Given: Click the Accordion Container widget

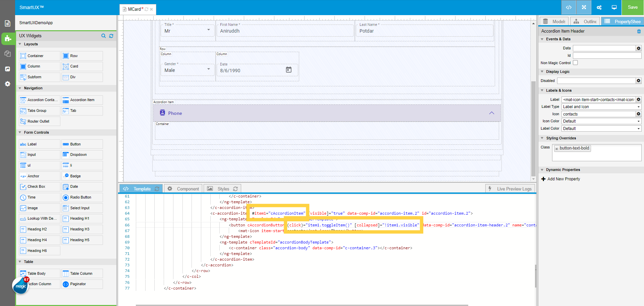Looking at the screenshot, I should [39, 100].
